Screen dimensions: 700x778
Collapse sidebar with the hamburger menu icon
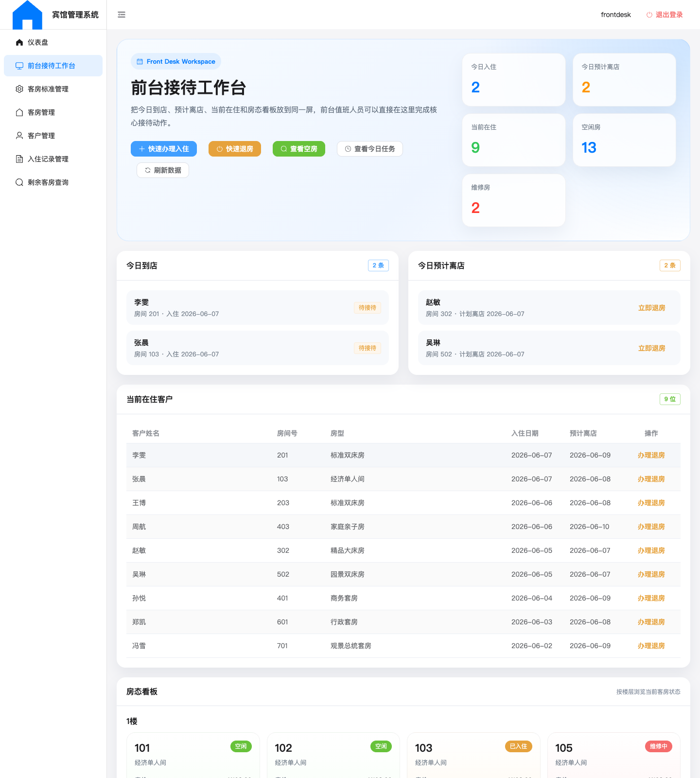click(122, 15)
